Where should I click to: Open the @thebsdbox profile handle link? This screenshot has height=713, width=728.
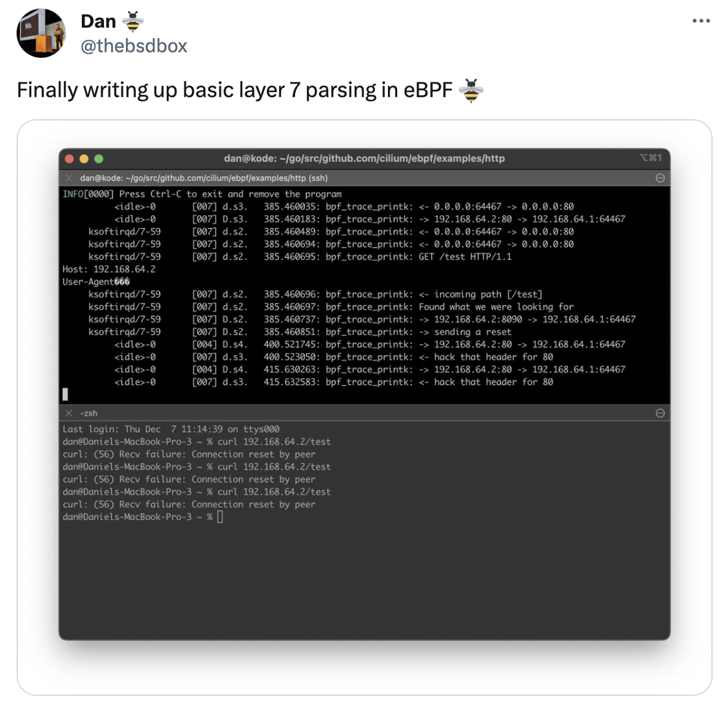pos(134,46)
